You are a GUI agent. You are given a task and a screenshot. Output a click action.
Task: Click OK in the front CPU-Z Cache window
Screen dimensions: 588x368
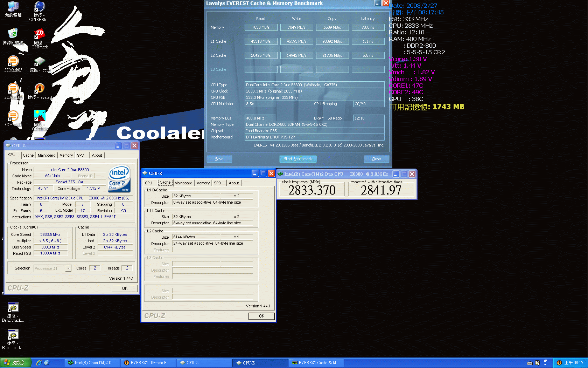(261, 316)
